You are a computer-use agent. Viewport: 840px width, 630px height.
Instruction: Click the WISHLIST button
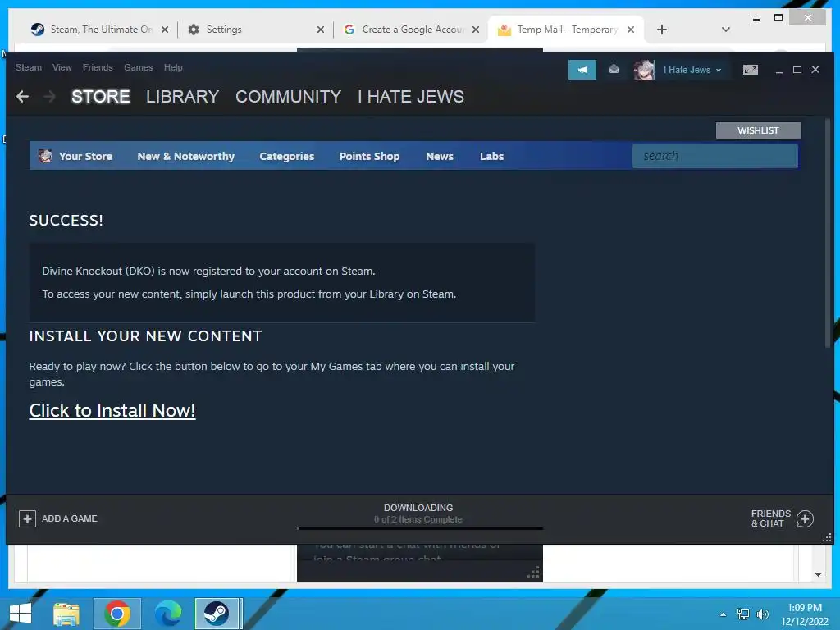coord(758,130)
